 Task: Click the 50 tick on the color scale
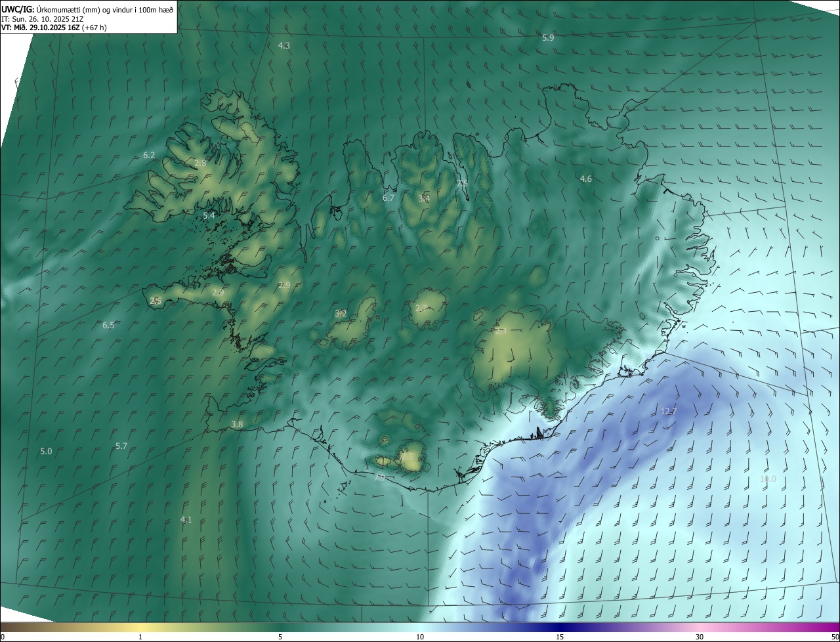[835, 637]
